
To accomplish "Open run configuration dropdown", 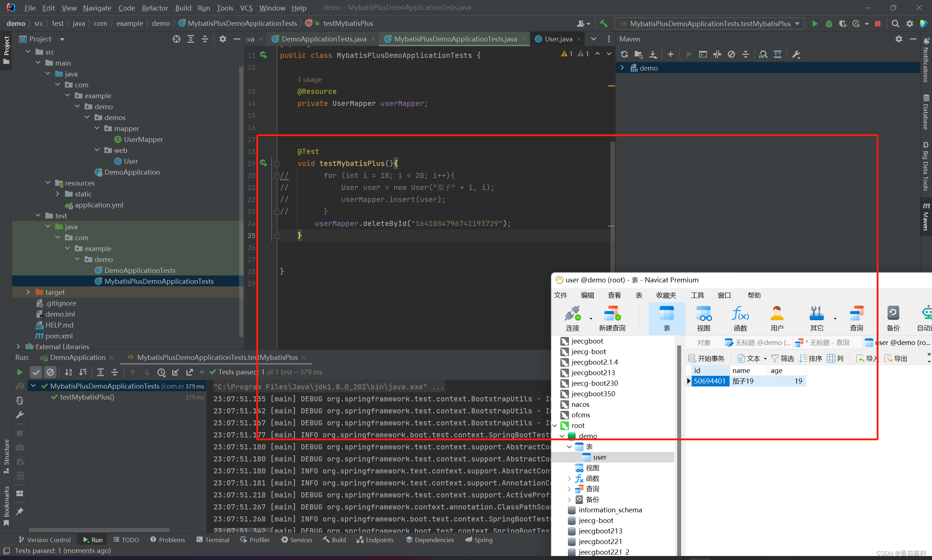I will (710, 24).
